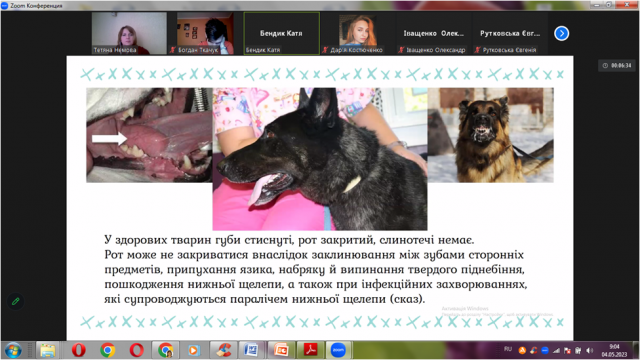Open CCleaner taskbar icon
The width and height of the screenshot is (640, 360).
click(x=223, y=350)
